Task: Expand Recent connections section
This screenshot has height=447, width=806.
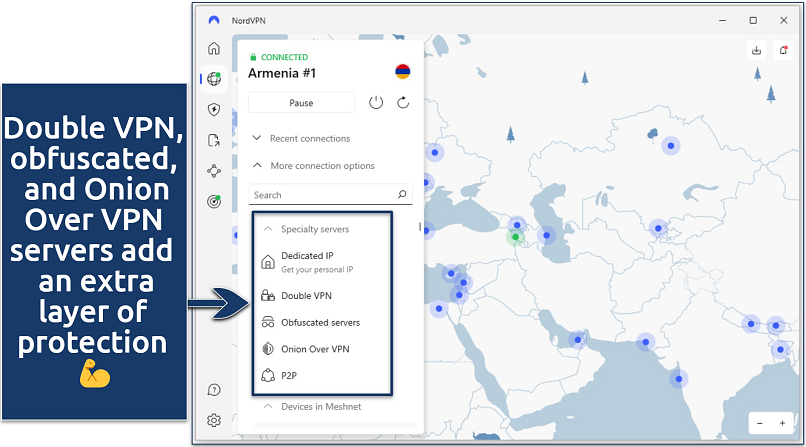Action: click(x=301, y=138)
